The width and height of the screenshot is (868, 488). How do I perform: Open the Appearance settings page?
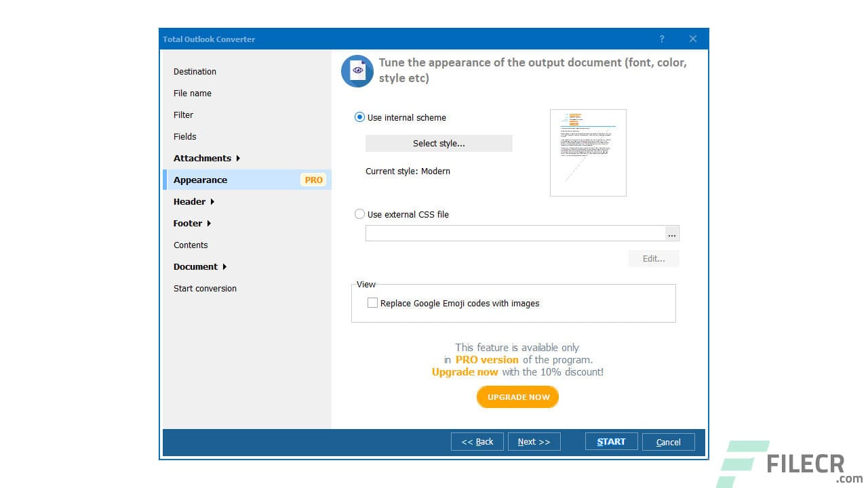199,180
